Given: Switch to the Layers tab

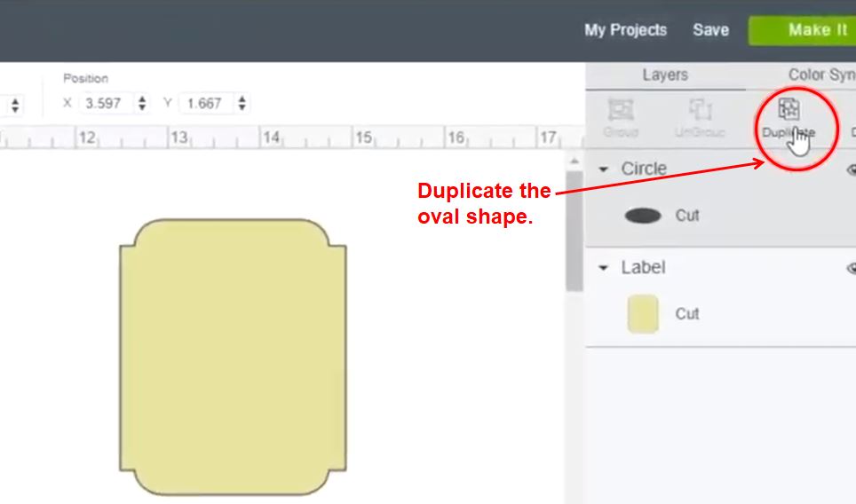Looking at the screenshot, I should pyautogui.click(x=665, y=75).
